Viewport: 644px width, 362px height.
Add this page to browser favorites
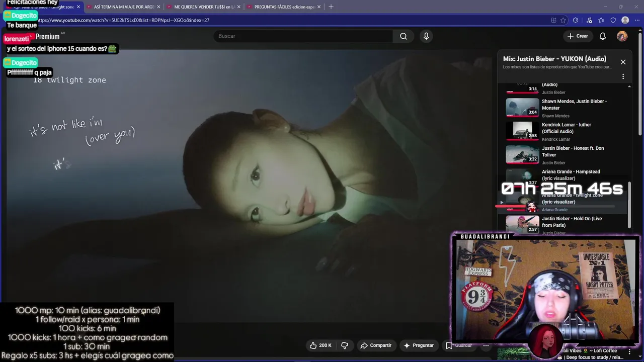(x=563, y=20)
